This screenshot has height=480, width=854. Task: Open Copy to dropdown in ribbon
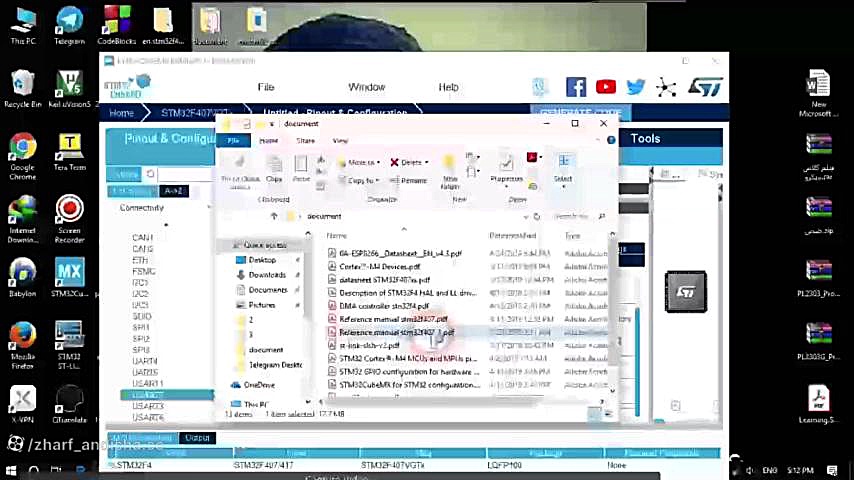[x=358, y=180]
